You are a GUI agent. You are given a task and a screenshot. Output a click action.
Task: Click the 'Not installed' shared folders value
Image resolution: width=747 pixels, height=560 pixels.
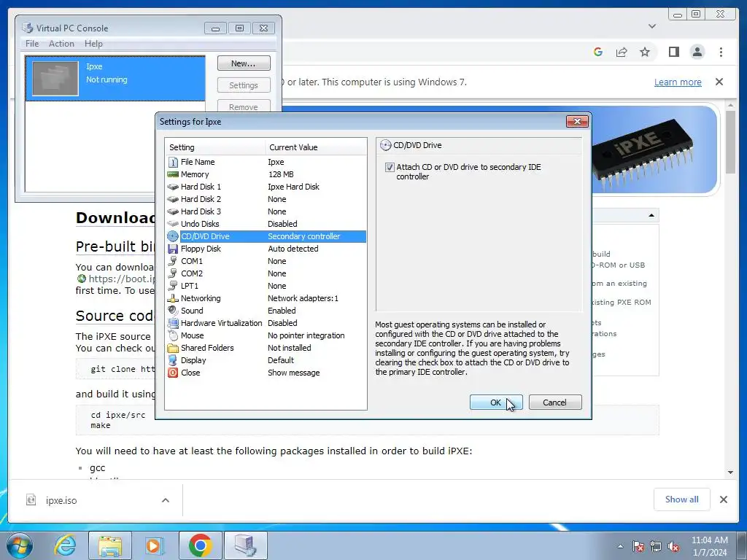click(289, 348)
